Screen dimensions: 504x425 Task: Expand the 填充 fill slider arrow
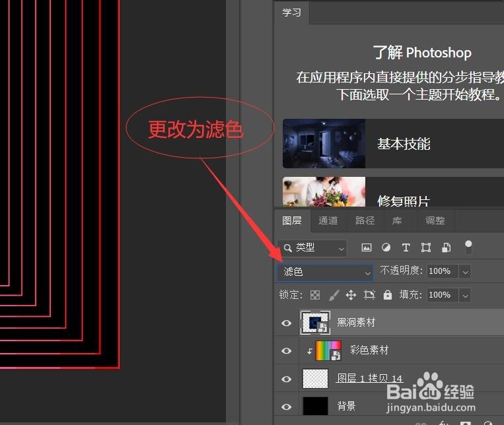(465, 296)
